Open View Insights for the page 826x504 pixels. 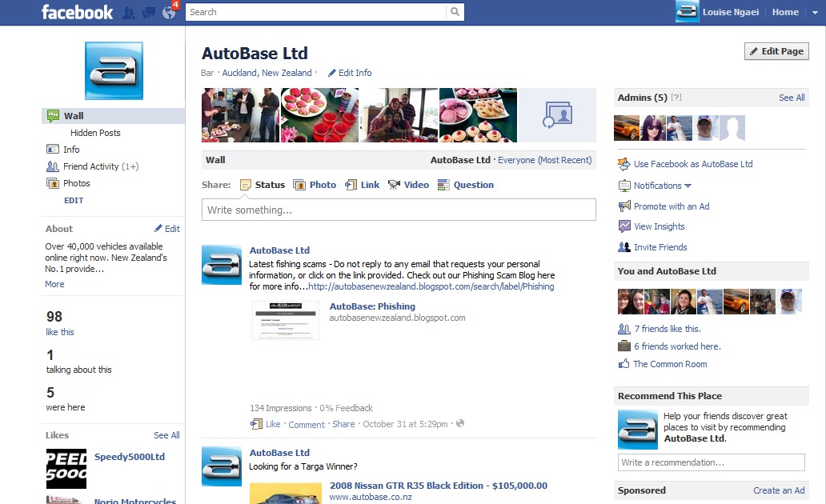pyautogui.click(x=658, y=226)
